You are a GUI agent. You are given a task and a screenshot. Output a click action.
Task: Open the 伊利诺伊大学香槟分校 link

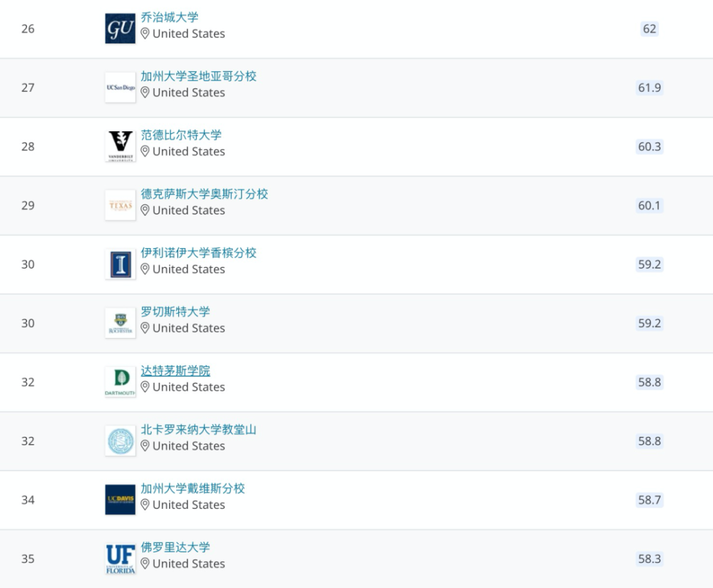coord(199,252)
